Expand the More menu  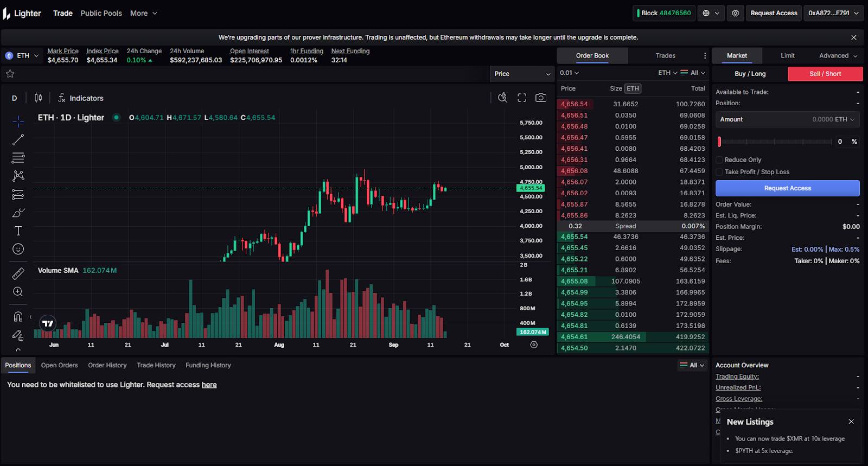144,13
